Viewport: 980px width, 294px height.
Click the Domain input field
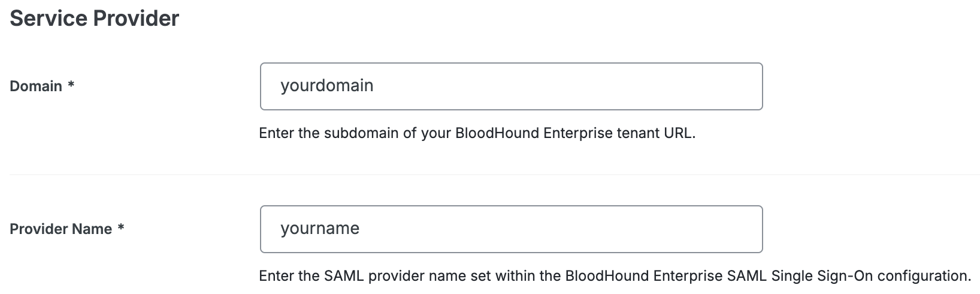pyautogui.click(x=511, y=86)
